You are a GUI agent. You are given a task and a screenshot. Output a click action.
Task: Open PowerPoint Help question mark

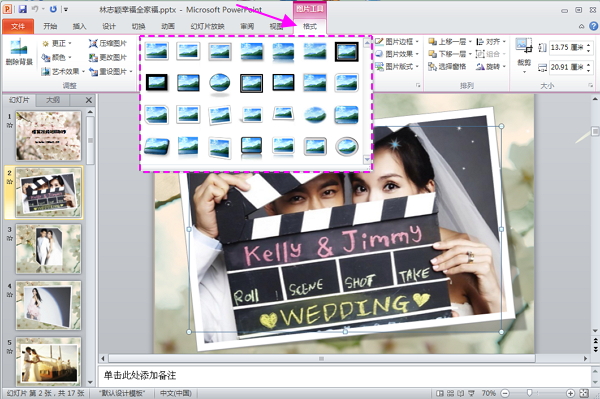point(593,26)
